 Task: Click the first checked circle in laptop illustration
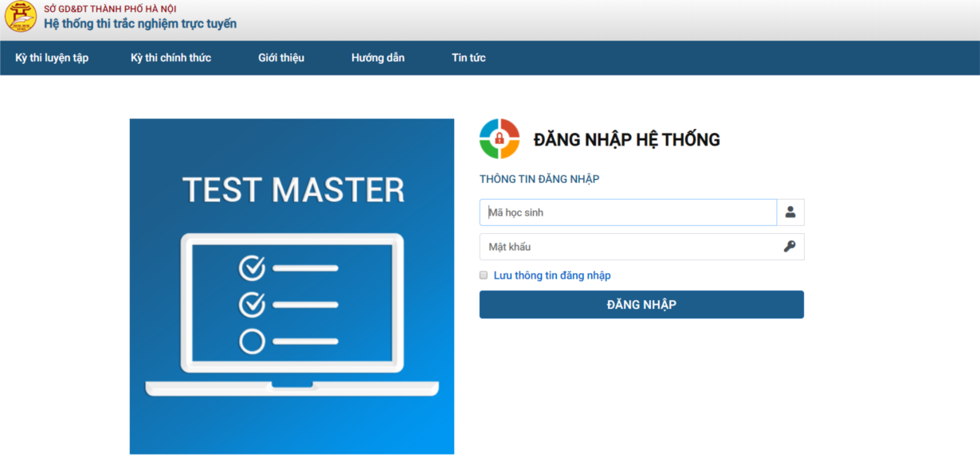click(252, 268)
